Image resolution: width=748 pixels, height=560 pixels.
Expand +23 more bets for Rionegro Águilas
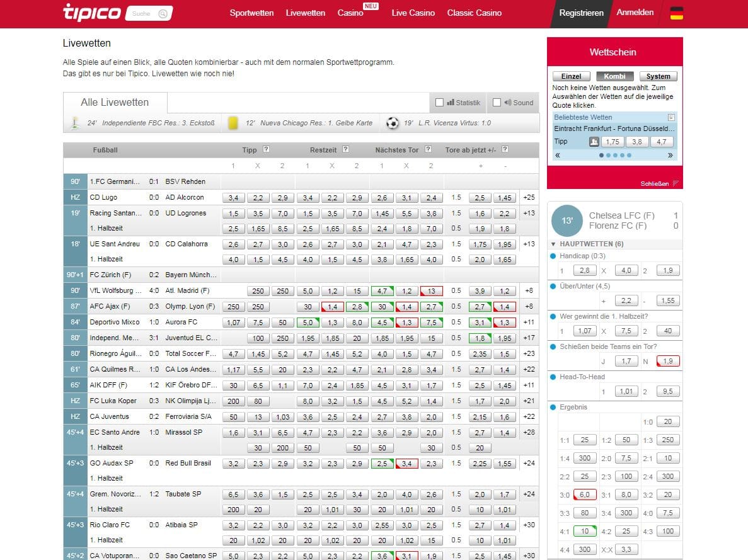coord(529,353)
